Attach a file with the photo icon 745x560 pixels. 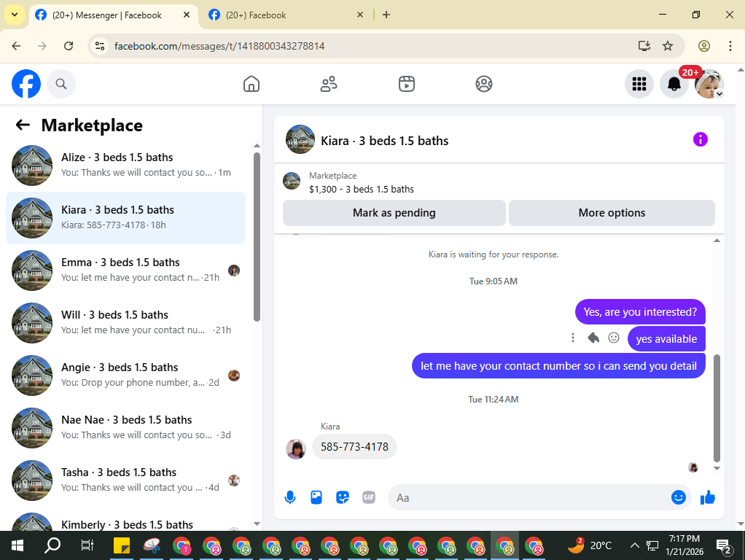[x=316, y=498]
